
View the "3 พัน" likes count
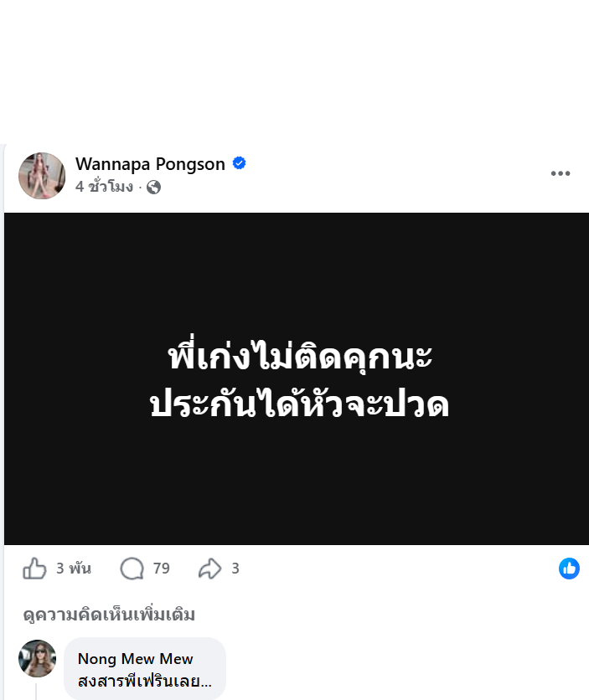click(x=74, y=569)
